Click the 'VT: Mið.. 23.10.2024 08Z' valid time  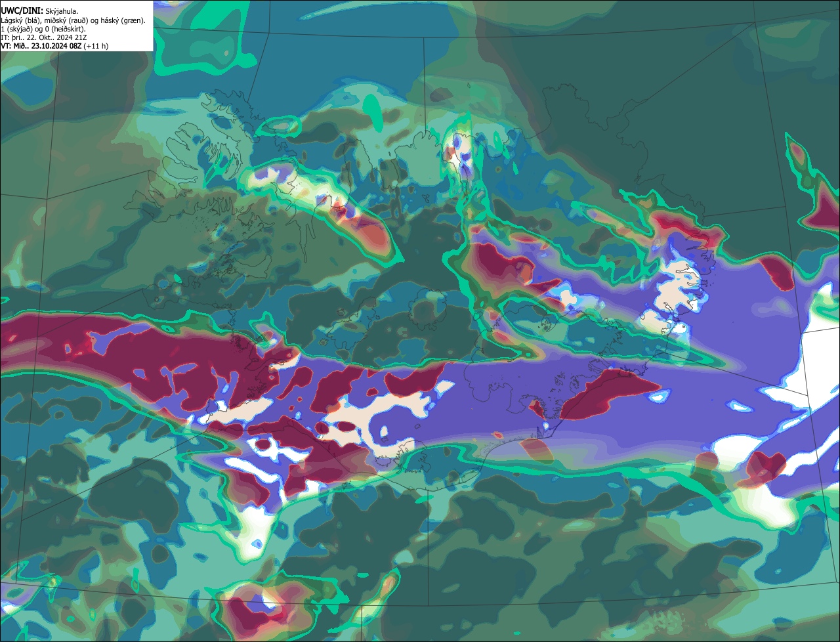41,46
